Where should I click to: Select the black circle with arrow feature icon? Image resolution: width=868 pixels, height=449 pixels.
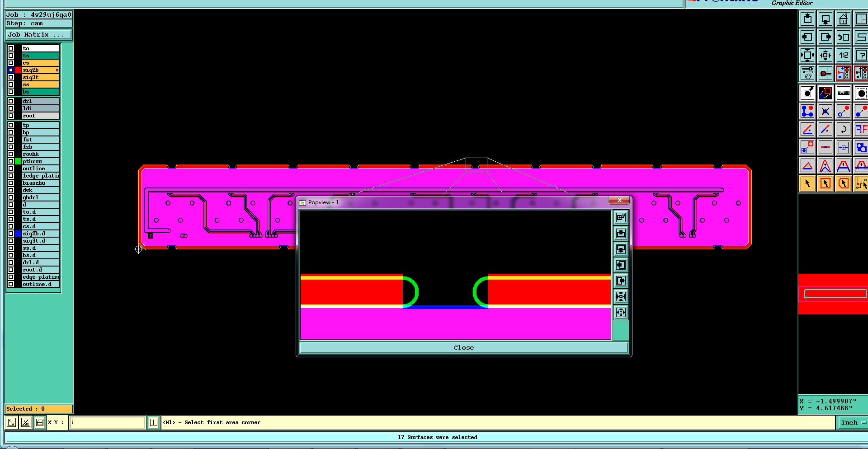pyautogui.click(x=807, y=93)
